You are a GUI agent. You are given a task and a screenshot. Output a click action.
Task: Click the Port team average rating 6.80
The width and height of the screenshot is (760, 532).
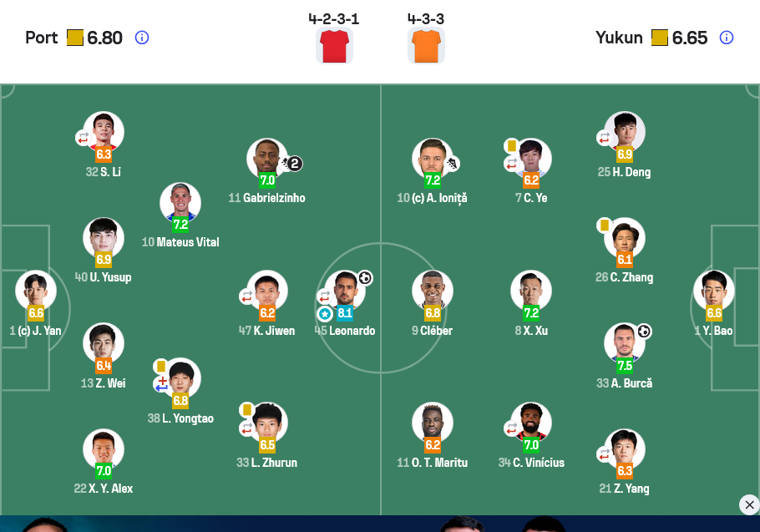click(104, 38)
